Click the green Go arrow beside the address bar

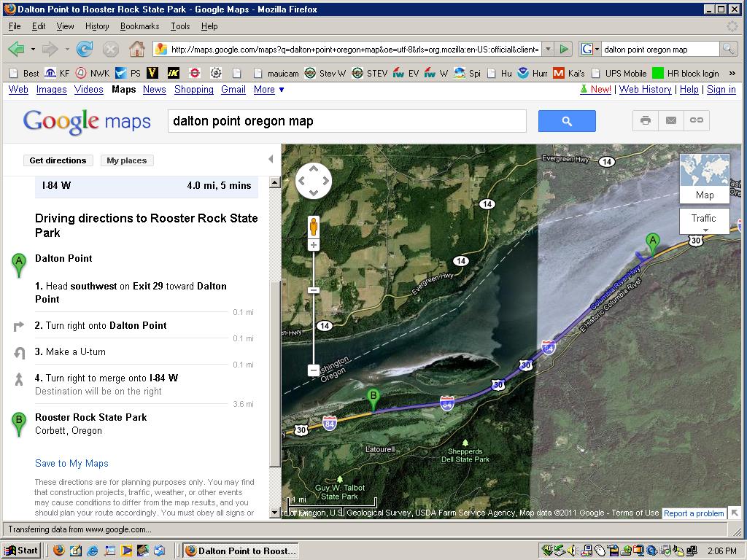tap(564, 49)
